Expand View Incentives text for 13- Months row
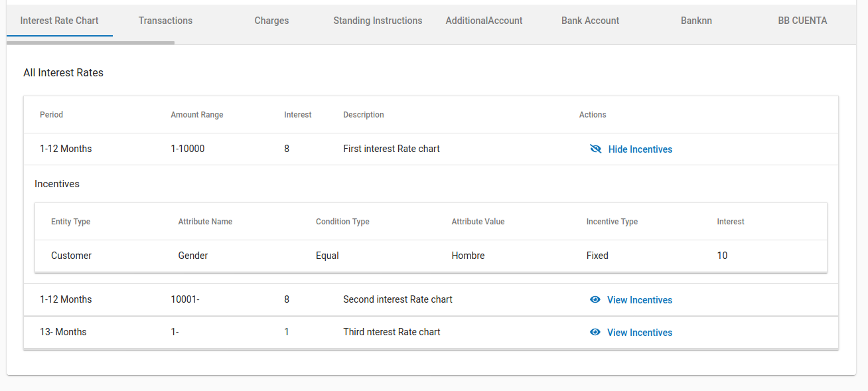Screen dimensions: 868x391 pyautogui.click(x=639, y=333)
